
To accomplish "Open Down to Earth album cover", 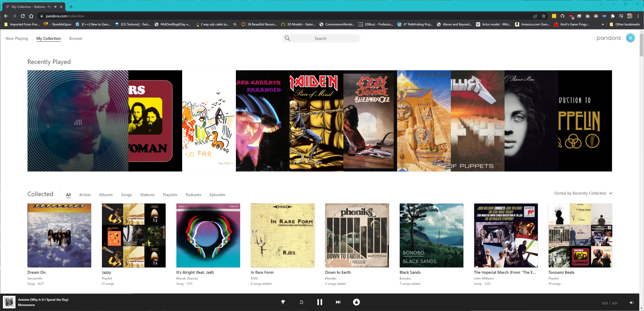I will click(357, 235).
